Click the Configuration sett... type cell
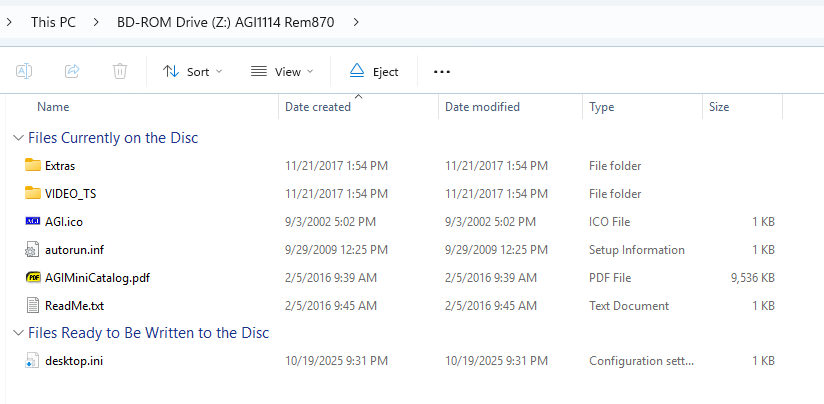The image size is (824, 404). [x=642, y=361]
